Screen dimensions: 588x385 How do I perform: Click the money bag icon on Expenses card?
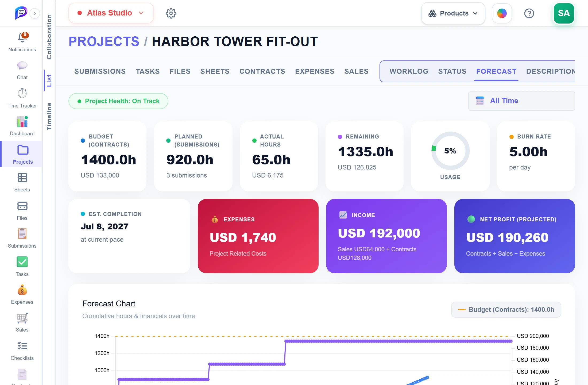point(215,220)
